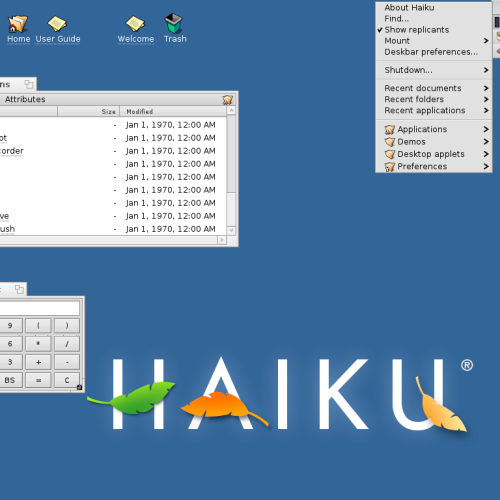
Task: Expand Desktop applets submenu arrow
Action: pos(486,154)
